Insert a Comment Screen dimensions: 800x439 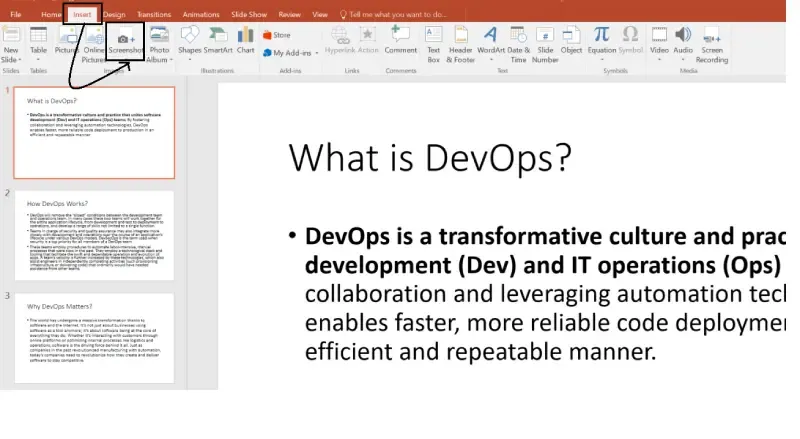(x=401, y=40)
